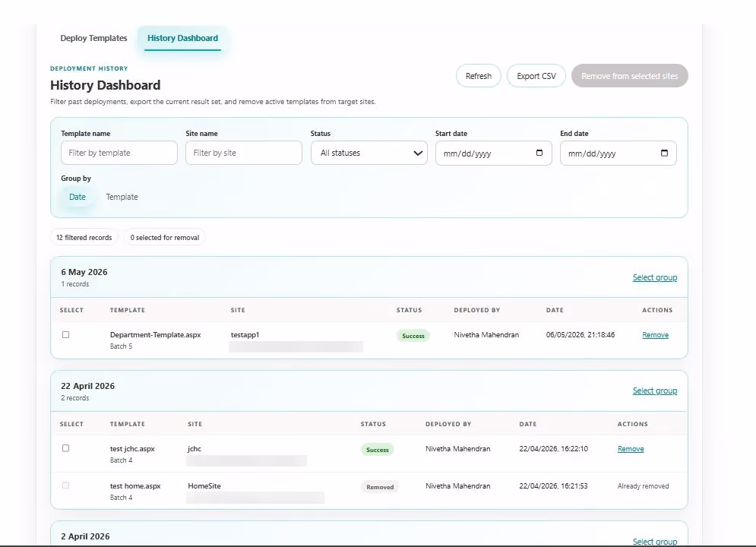756x547 pixels.
Task: Select group for 2 April 2026
Action: coord(655,541)
